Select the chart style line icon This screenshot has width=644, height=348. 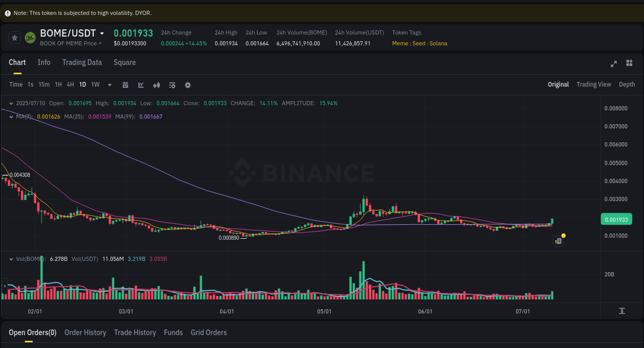pyautogui.click(x=141, y=85)
